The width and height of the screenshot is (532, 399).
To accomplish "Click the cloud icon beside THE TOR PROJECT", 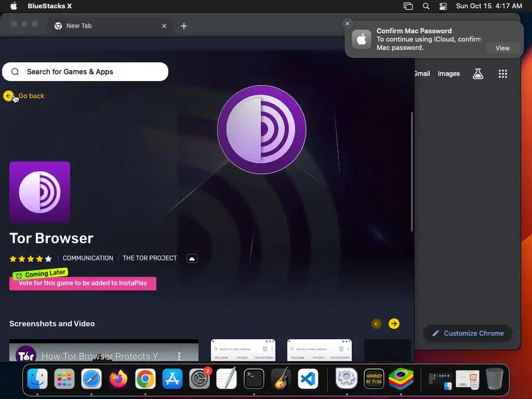I will pyautogui.click(x=192, y=259).
